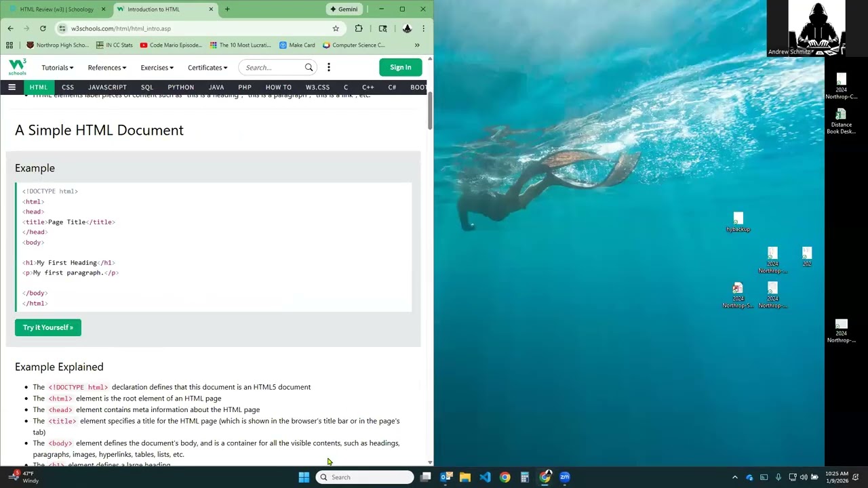Open the bookmarks bar apps grid icon
The height and width of the screenshot is (488, 868).
coord(9,45)
